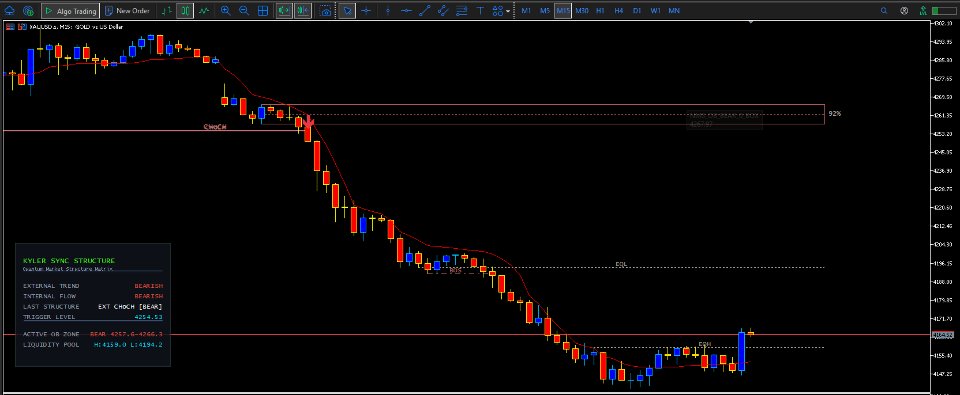The height and width of the screenshot is (395, 960).
Task: Click the ACTIVE OB ZONE row label
Action: pyautogui.click(x=51, y=334)
